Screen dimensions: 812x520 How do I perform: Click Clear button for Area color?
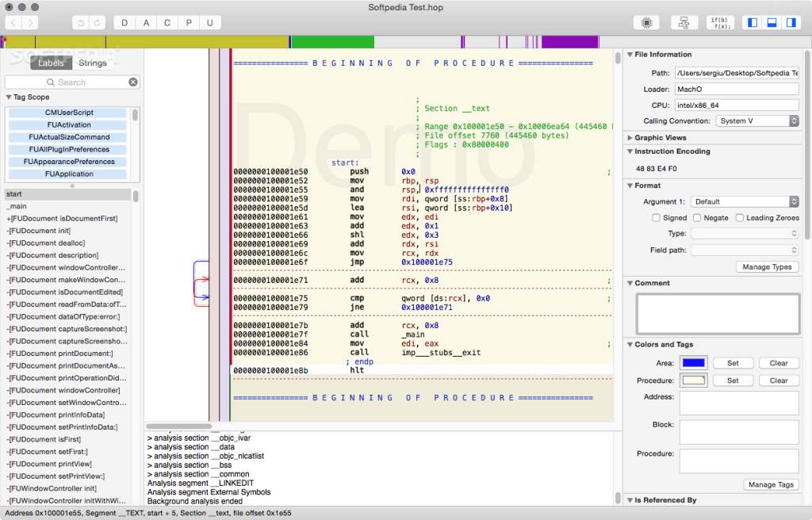pyautogui.click(x=779, y=363)
